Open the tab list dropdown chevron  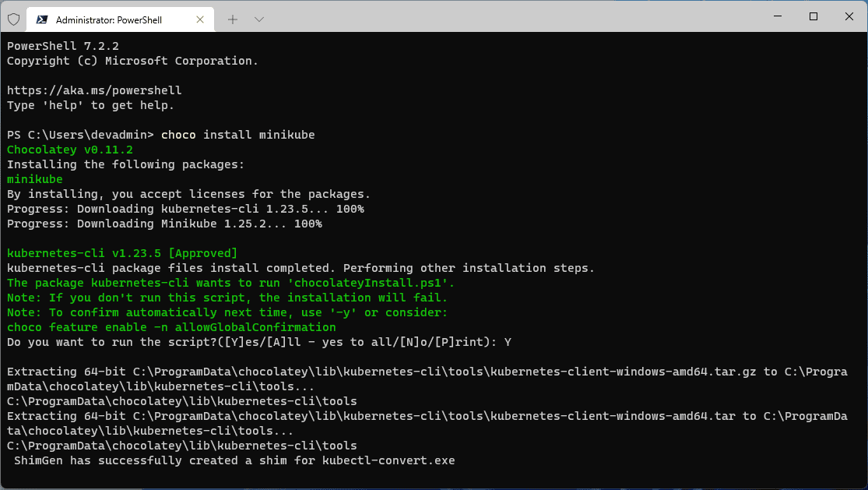[258, 19]
